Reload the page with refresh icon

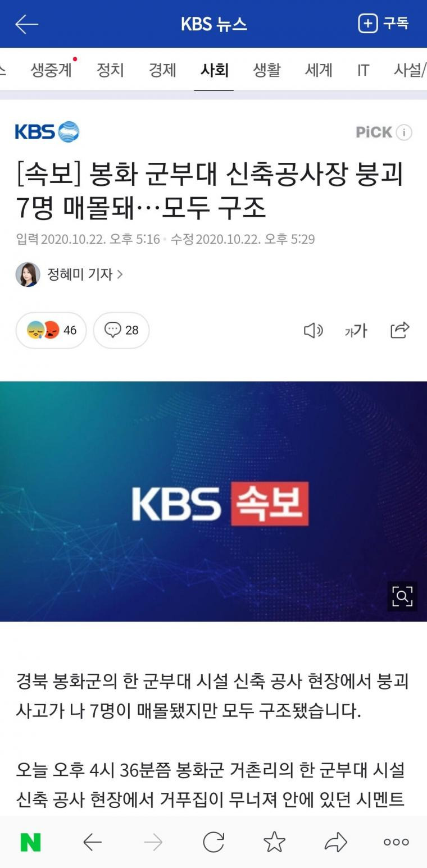coord(213,842)
